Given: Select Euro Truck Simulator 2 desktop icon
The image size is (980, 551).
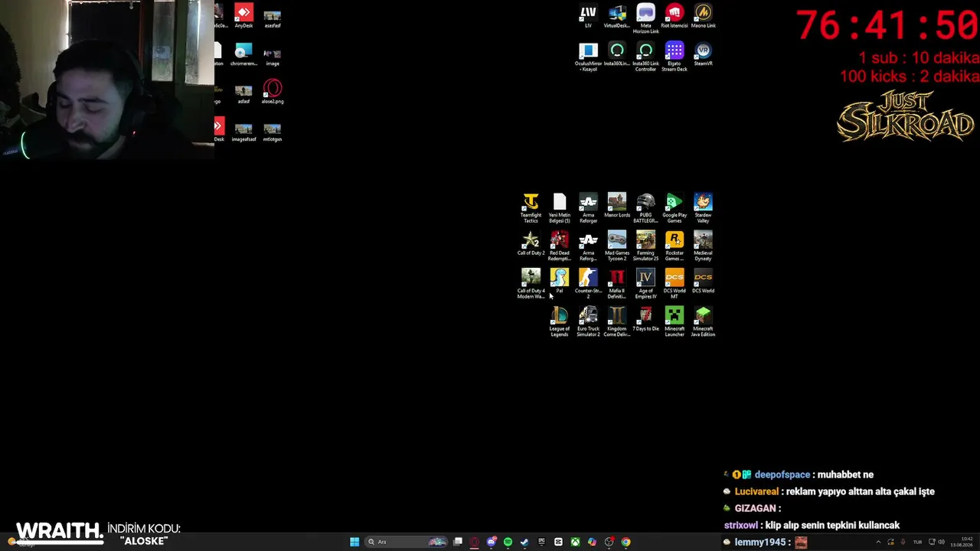Looking at the screenshot, I should 588,322.
